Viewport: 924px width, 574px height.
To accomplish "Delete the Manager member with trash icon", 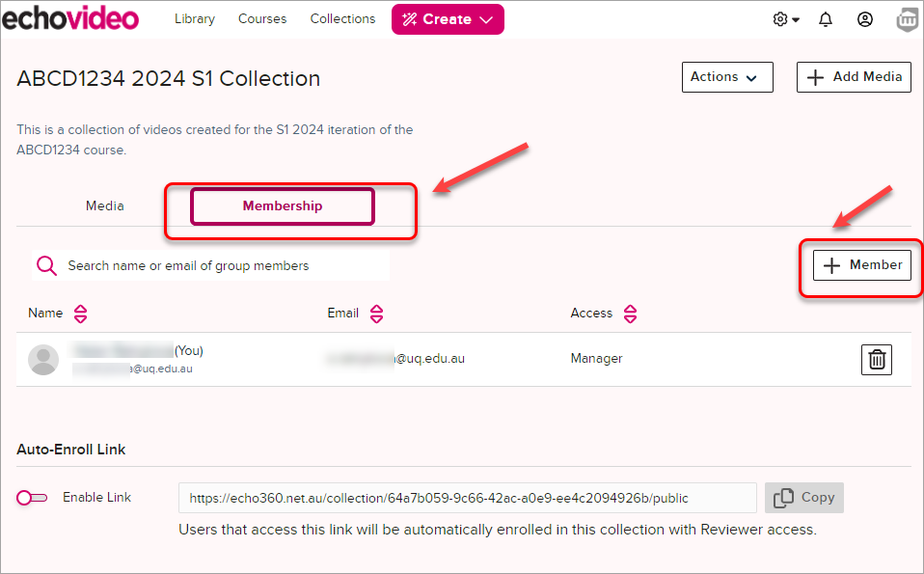I will coord(876,360).
